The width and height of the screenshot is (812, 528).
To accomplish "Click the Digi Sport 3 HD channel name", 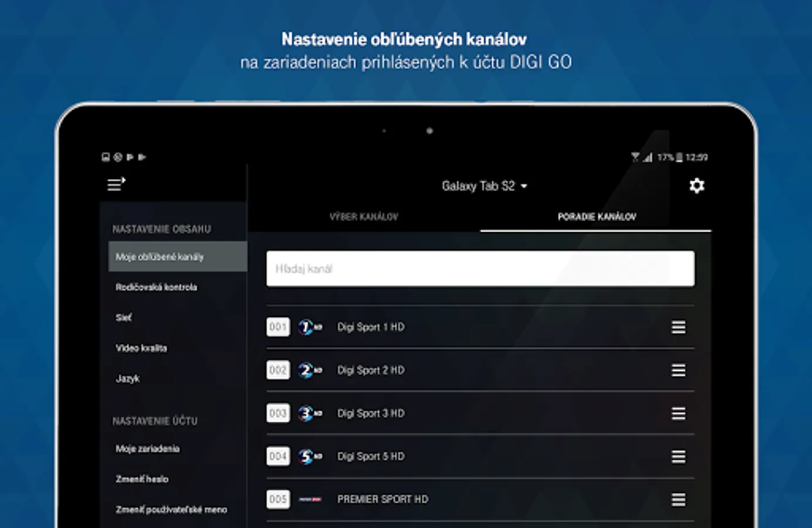I will pyautogui.click(x=371, y=414).
